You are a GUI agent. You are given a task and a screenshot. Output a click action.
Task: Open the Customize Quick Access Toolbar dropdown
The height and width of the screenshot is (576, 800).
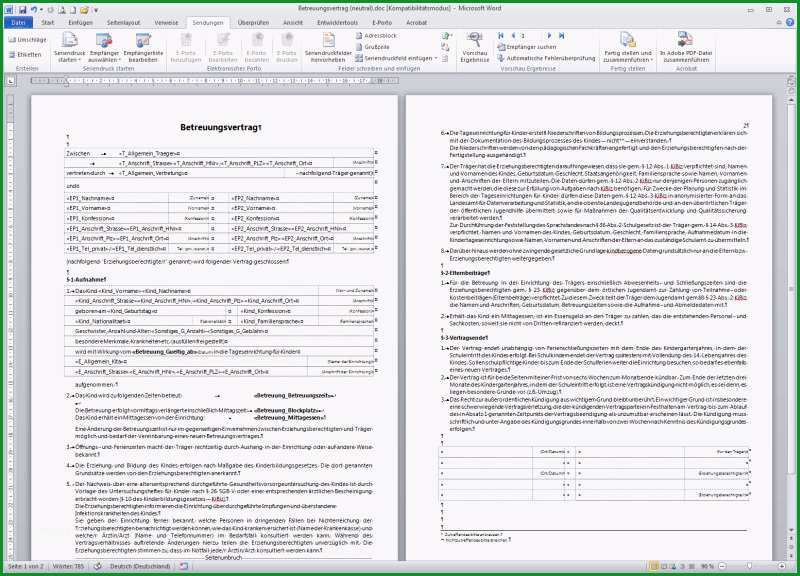(96, 10)
